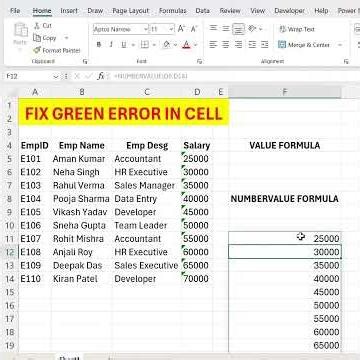Set Middle Align for the cell

[x=226, y=28]
